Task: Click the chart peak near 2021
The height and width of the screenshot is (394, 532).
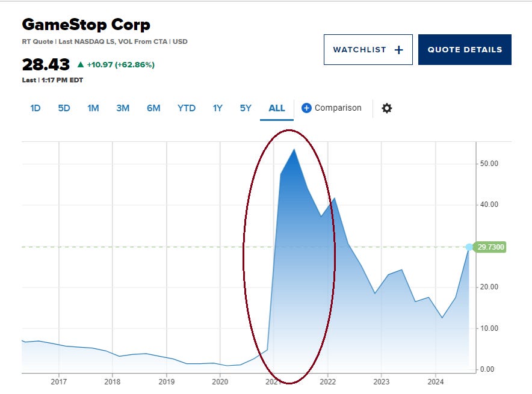Action: click(294, 150)
